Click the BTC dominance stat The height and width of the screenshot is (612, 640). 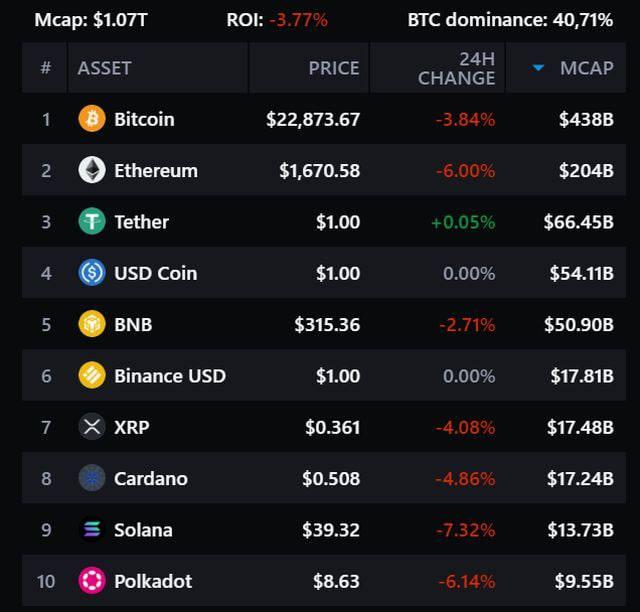524,19
